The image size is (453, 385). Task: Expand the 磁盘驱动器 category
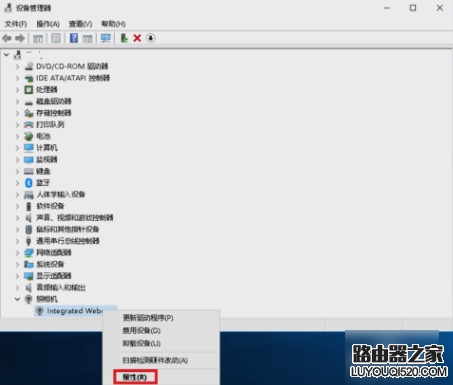click(x=17, y=101)
